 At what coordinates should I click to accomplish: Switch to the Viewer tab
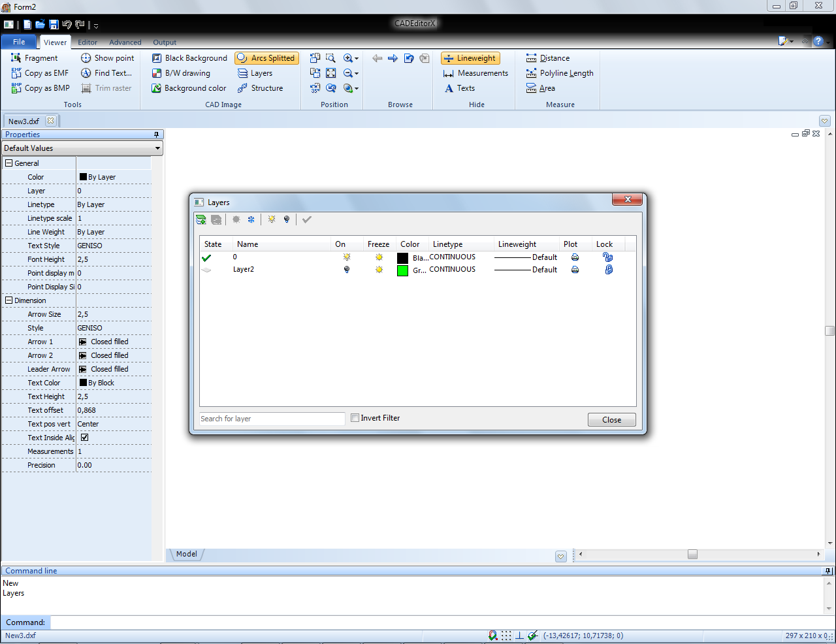55,42
